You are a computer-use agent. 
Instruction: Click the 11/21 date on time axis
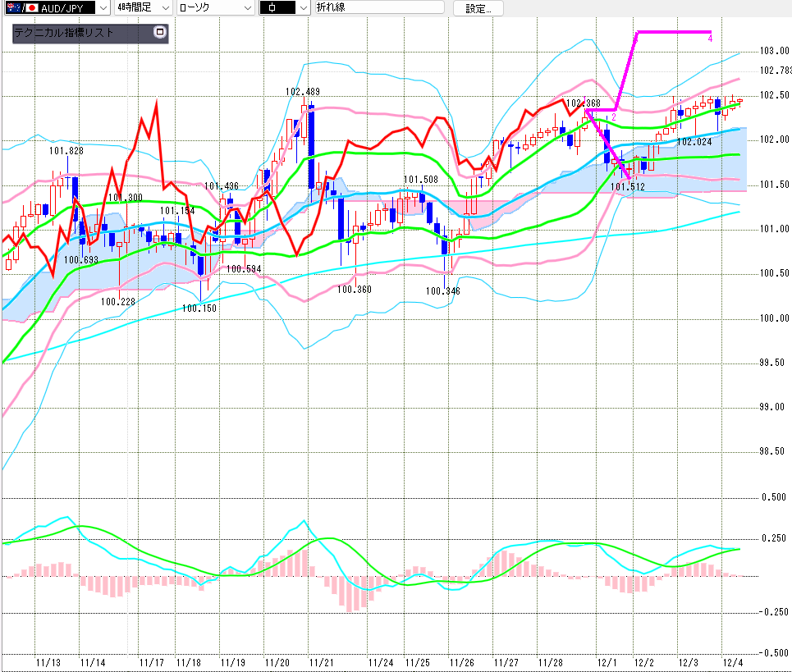pos(321,662)
